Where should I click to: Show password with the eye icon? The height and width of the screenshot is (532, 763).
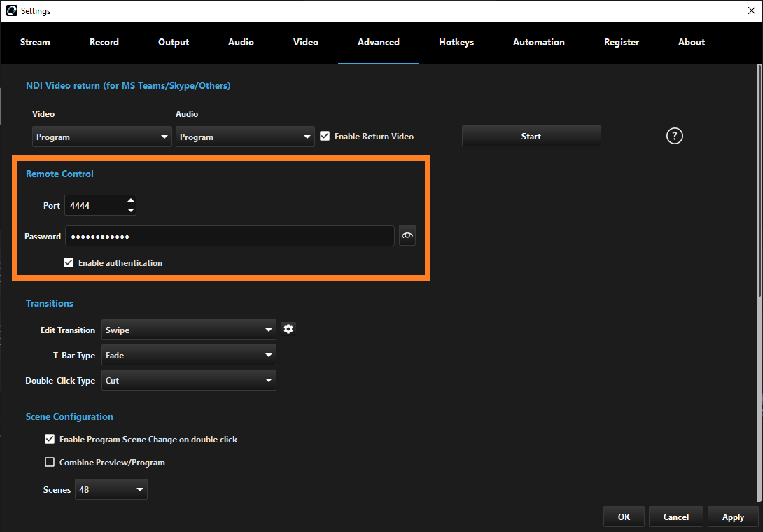pyautogui.click(x=407, y=236)
